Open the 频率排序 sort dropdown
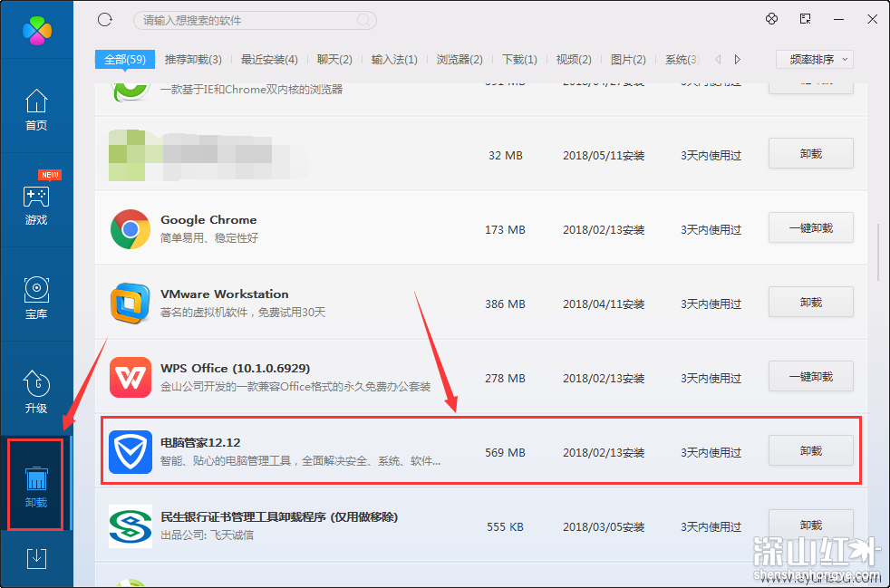Viewport: 890px width, 588px height. coord(815,60)
